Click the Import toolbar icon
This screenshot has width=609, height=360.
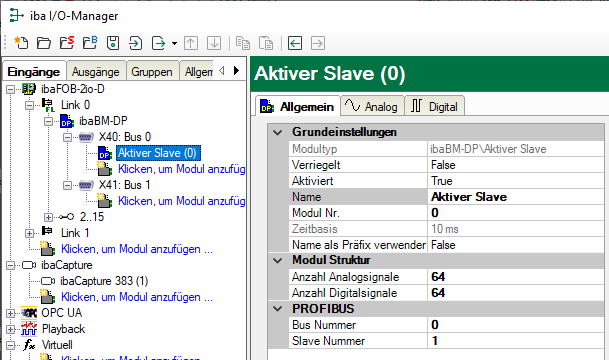136,43
